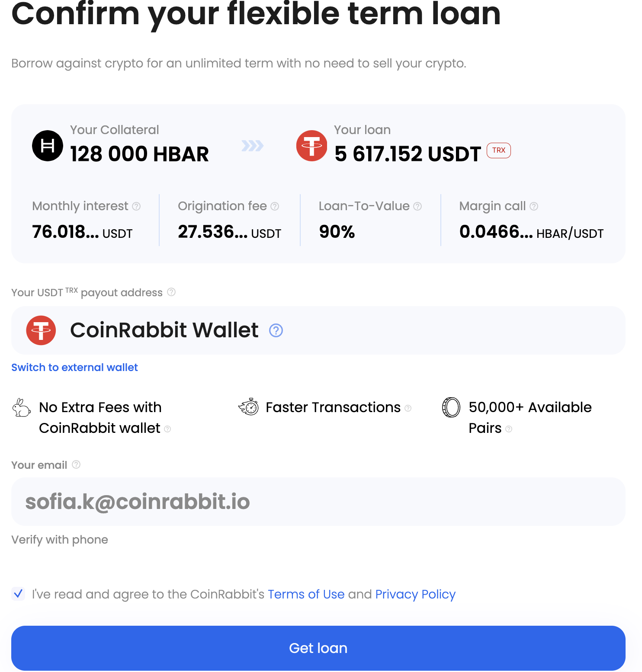The width and height of the screenshot is (642, 672).
Task: Click the coin icon for Available Pairs
Action: coord(451,407)
